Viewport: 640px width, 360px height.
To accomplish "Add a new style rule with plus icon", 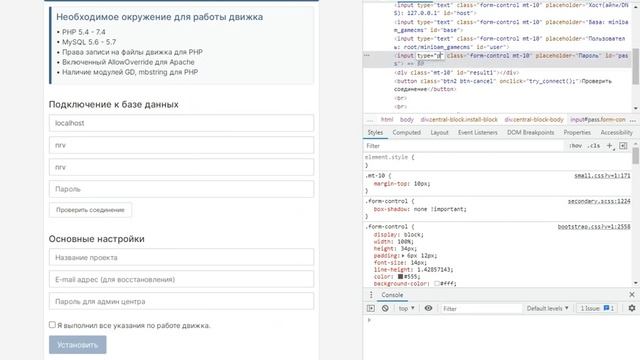I will 610,146.
